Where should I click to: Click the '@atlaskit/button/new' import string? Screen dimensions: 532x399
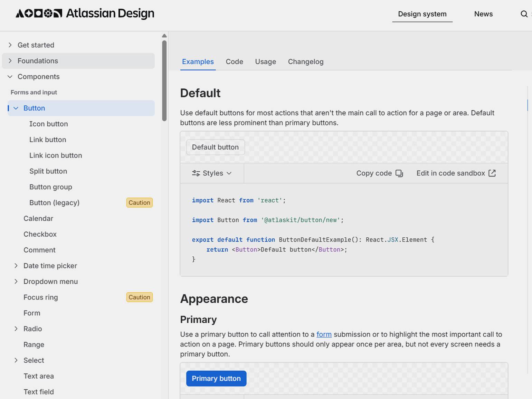(x=301, y=220)
